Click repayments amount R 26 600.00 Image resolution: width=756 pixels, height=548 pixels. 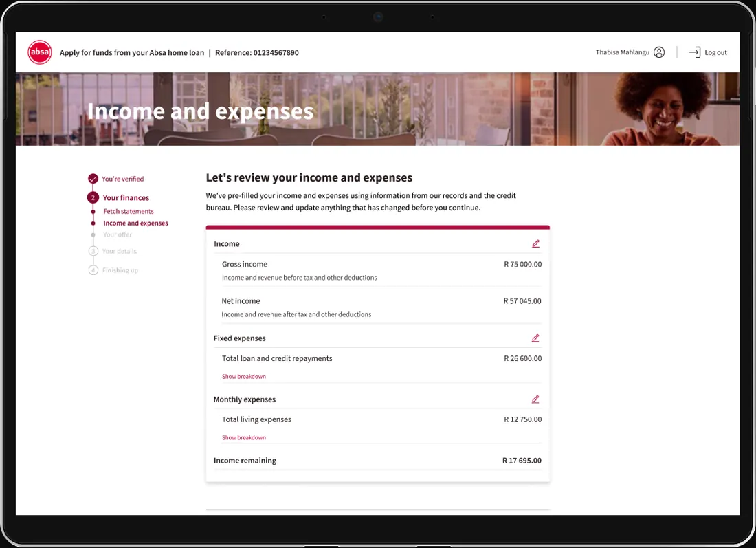pyautogui.click(x=522, y=358)
